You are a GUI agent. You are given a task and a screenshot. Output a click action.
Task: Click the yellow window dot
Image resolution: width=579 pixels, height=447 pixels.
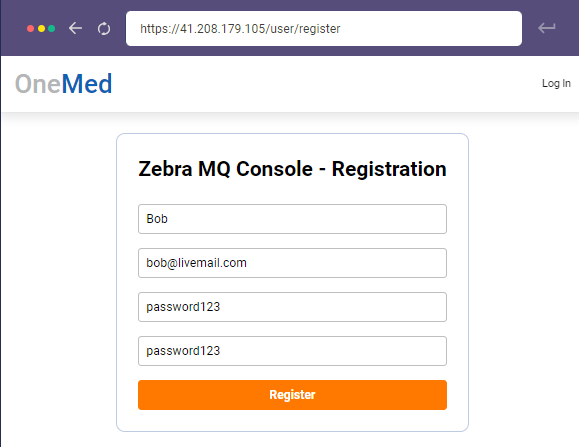click(x=41, y=28)
